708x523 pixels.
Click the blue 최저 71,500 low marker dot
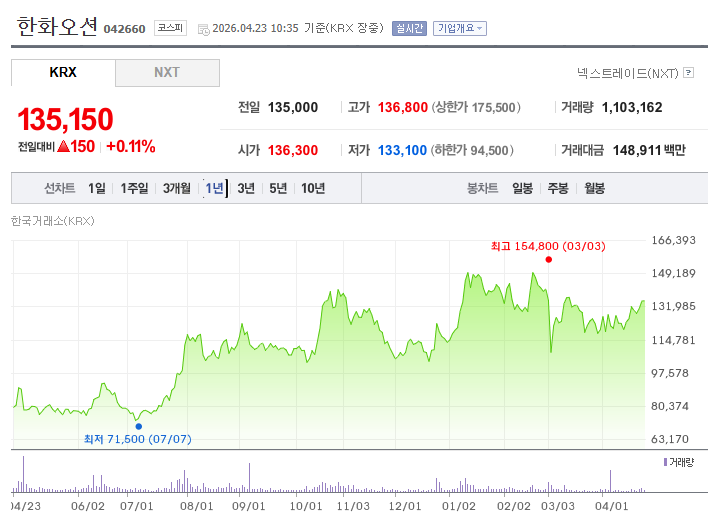[139, 426]
